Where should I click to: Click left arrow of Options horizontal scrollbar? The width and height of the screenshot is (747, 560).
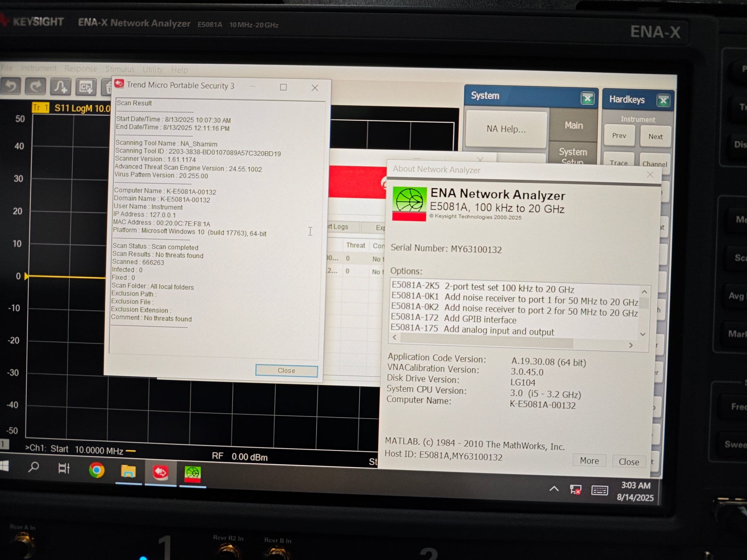(x=395, y=337)
